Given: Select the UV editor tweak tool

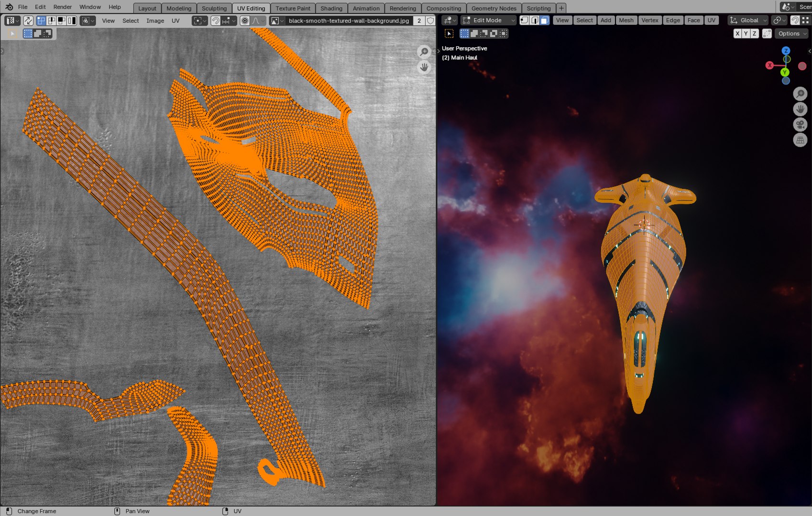Looking at the screenshot, I should pos(13,33).
